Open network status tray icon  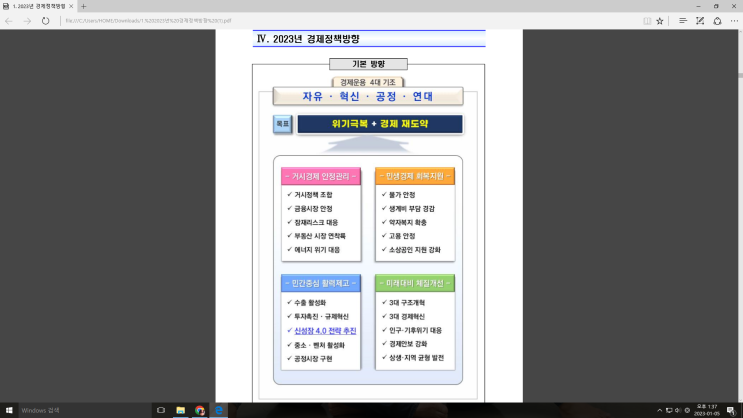coord(669,410)
